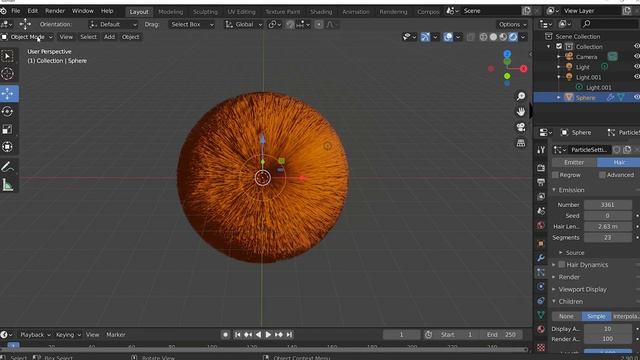Switch to solid viewport shading
Image resolution: width=640 pixels, height=360 pixels.
(493, 37)
